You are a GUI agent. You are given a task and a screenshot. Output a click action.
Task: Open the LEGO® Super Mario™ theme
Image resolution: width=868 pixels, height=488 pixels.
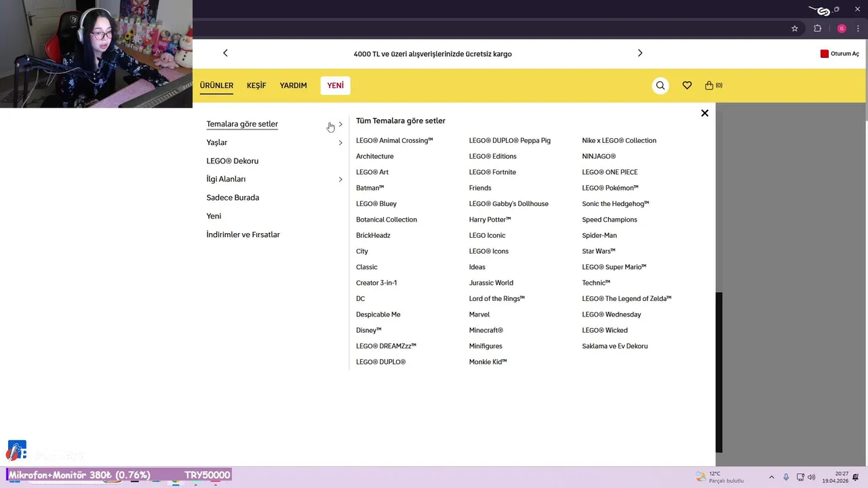[614, 267]
